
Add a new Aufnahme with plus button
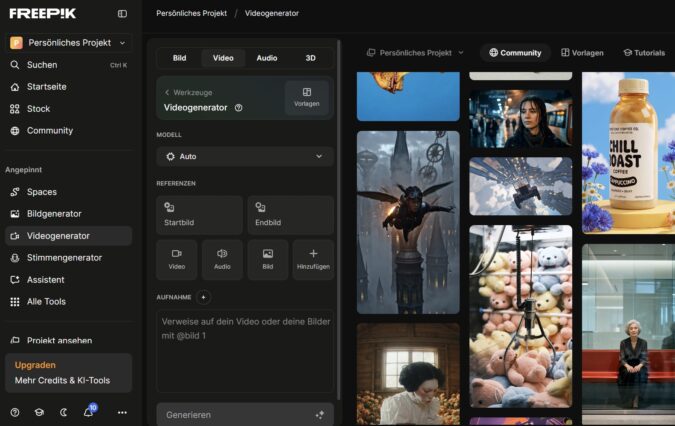click(x=204, y=297)
